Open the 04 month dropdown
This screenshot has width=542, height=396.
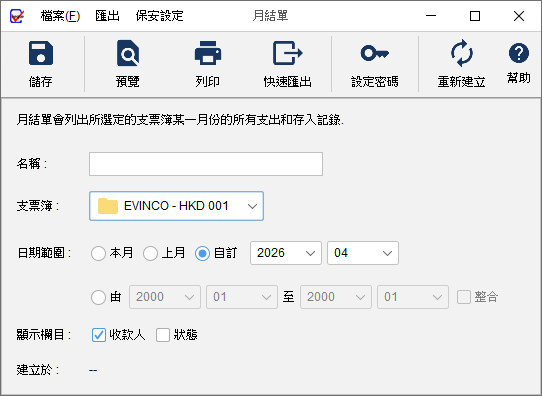[x=363, y=253]
